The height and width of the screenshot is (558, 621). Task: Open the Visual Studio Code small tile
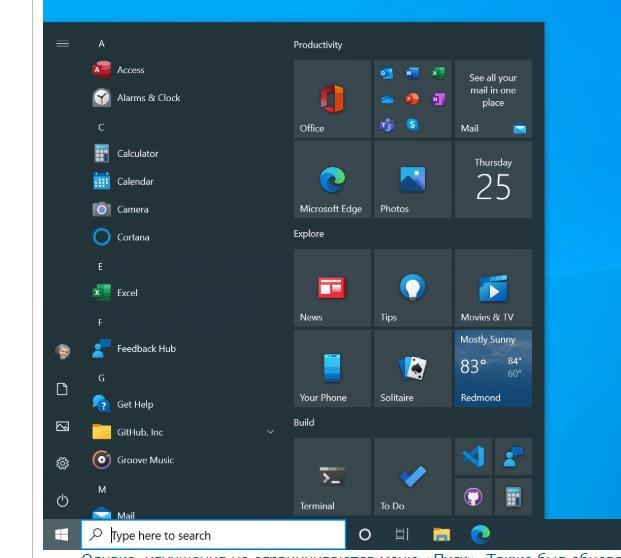tap(473, 457)
